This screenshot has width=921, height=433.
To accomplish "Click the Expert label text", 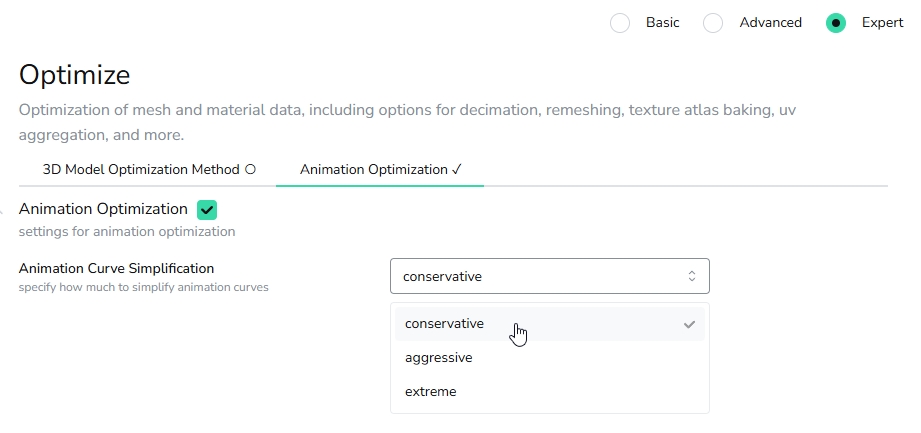I will tap(882, 22).
